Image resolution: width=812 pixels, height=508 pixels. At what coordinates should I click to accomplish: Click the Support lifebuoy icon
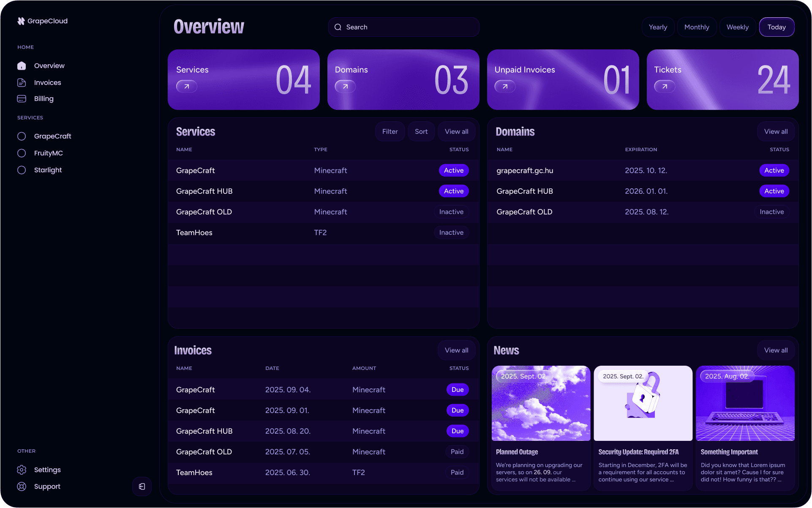22,486
